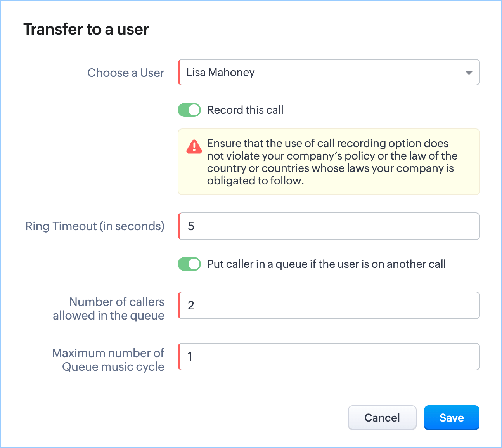
Task: Click the "Maximum number of Queue music cycle" label
Action: pos(108,360)
